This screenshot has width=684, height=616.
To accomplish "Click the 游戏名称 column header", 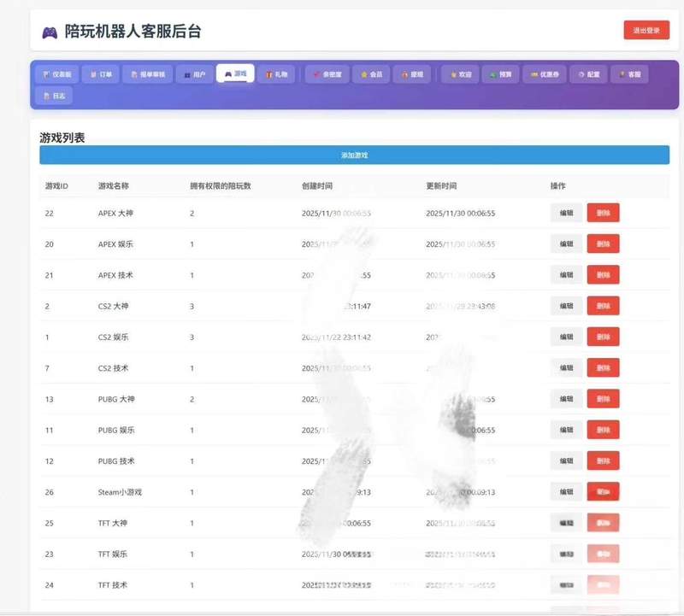I will point(113,185).
